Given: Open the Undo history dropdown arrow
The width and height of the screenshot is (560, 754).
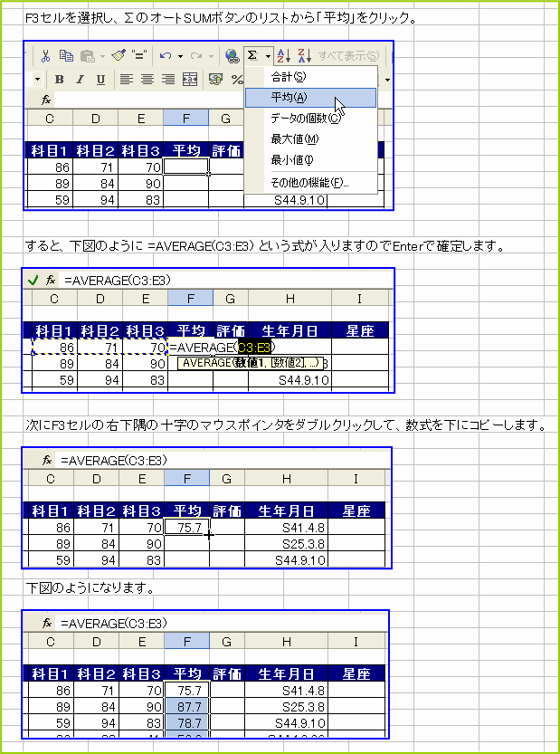Looking at the screenshot, I should tap(180, 56).
